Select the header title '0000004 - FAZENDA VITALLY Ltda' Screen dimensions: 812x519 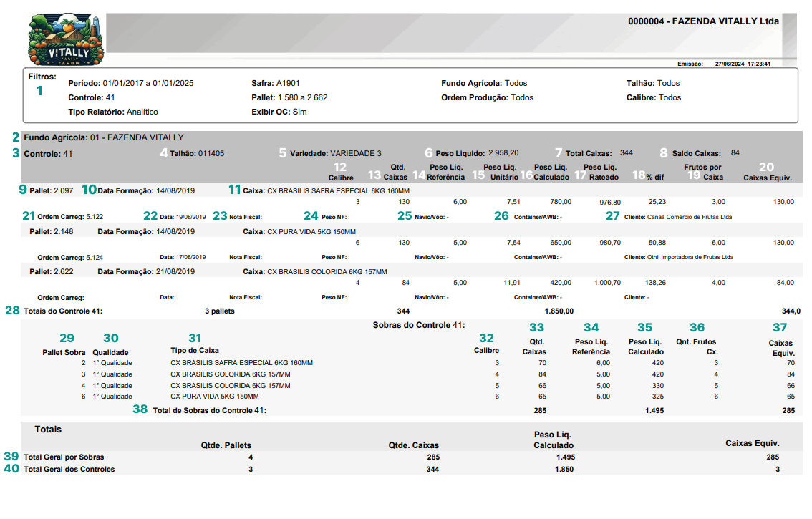click(x=703, y=21)
